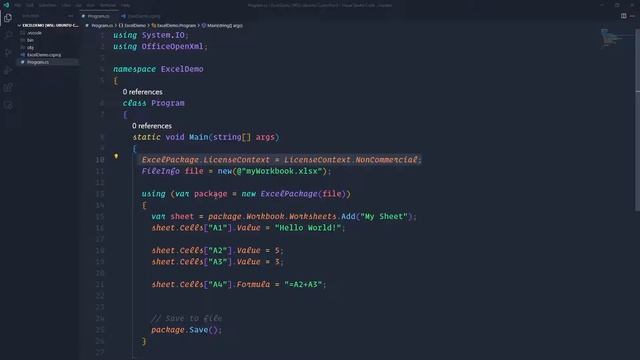Click the 'namespace ExcelDemo' declaration

(x=158, y=69)
